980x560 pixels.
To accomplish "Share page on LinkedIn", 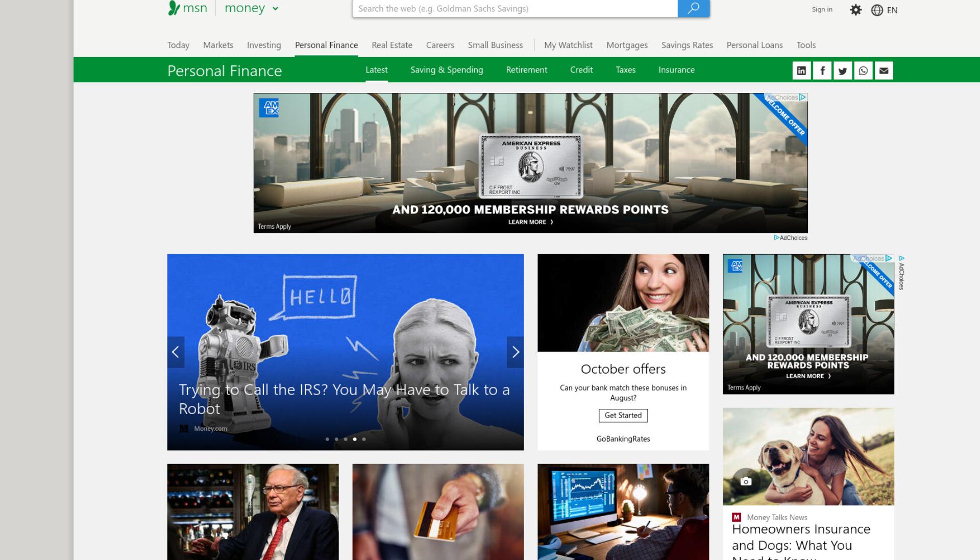I will [x=801, y=70].
